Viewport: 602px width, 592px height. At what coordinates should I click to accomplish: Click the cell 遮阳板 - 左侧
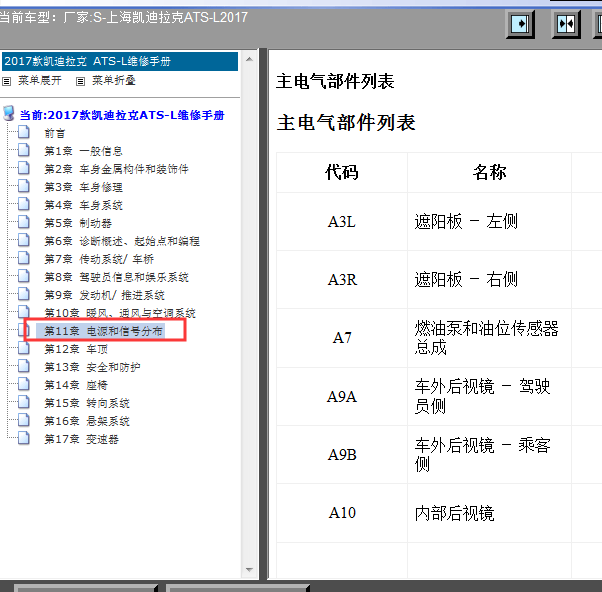pos(490,222)
